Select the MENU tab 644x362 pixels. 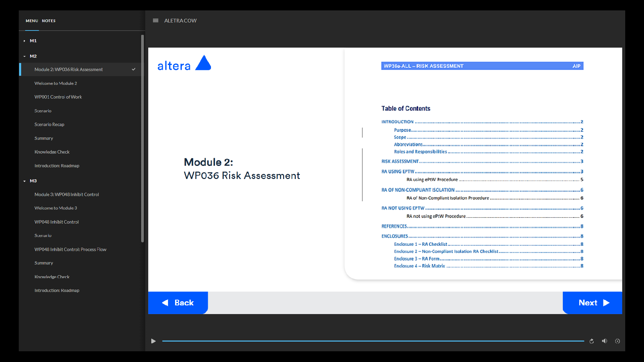pyautogui.click(x=32, y=21)
